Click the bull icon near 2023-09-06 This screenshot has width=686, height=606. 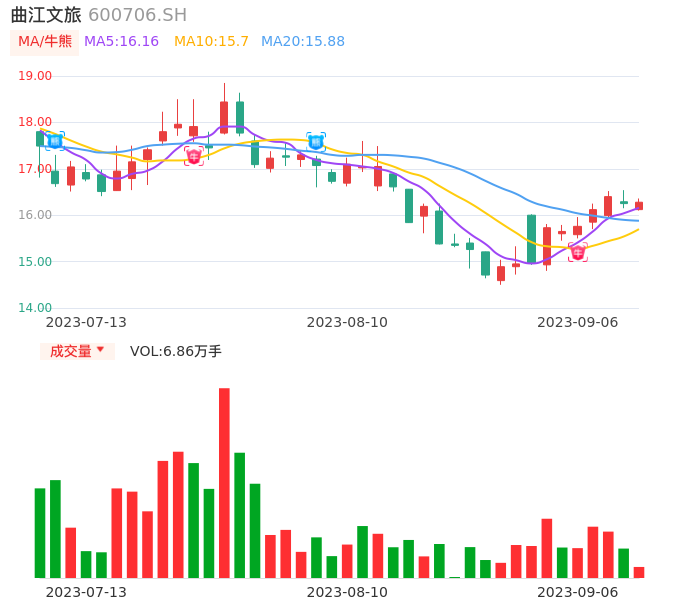[x=578, y=252]
